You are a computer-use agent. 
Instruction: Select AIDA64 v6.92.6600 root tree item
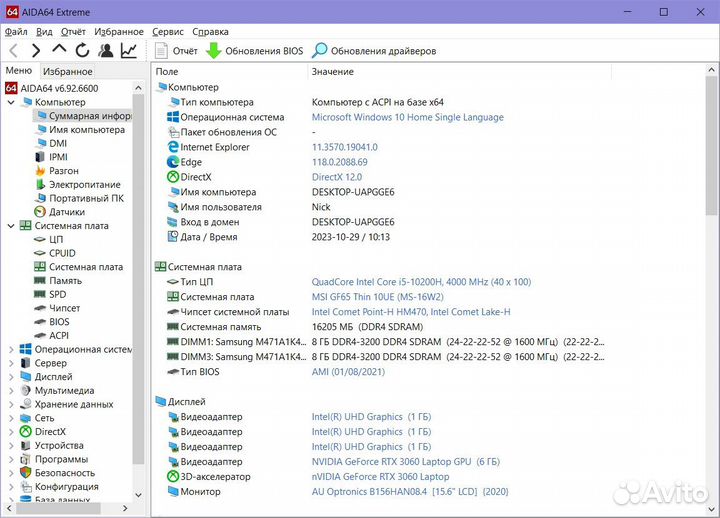[52, 88]
